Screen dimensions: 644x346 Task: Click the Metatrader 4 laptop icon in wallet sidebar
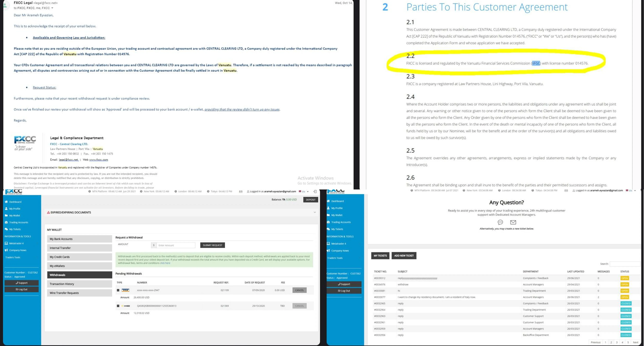(6, 243)
